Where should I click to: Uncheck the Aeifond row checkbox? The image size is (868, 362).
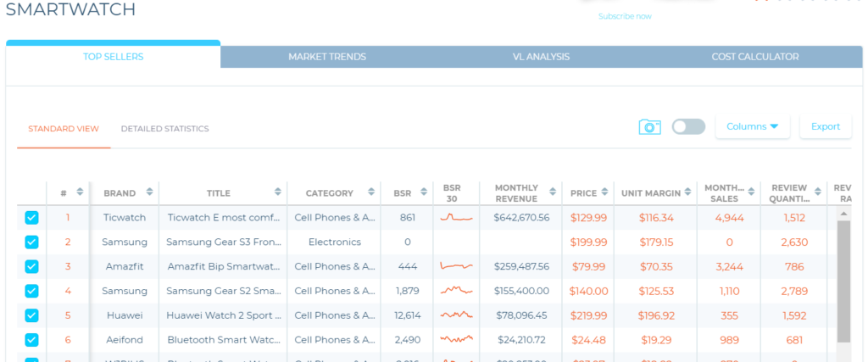31,340
